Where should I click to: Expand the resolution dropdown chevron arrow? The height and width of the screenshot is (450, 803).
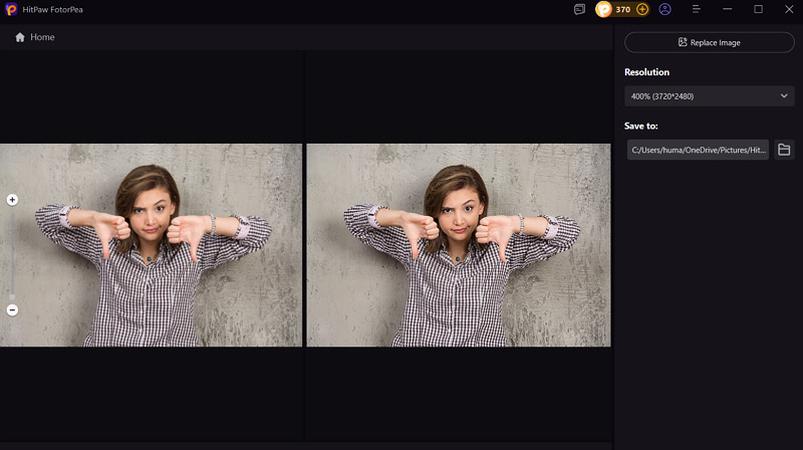(x=784, y=96)
